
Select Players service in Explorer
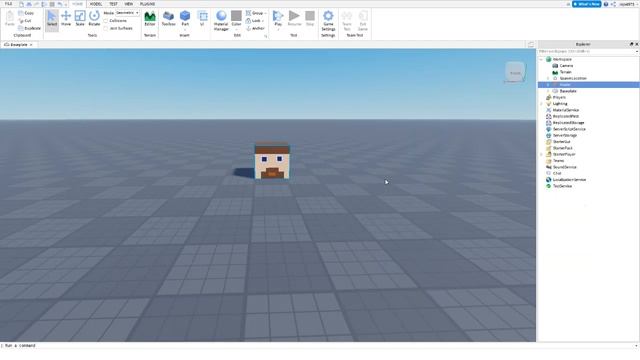point(559,98)
